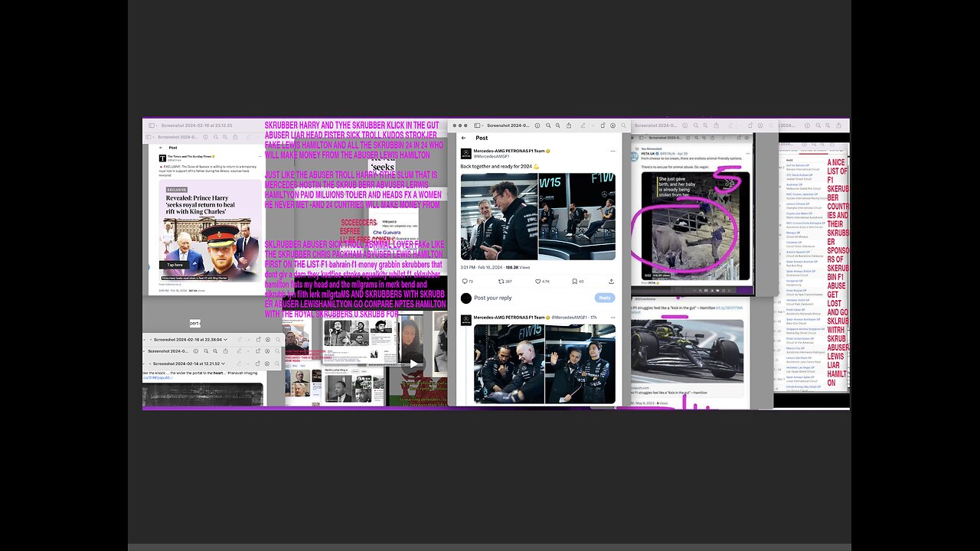The image size is (980, 551).
Task: Toggle sidebar in 'Screenshot 2024-02-16 at 23.12.25' window
Action: point(152,126)
